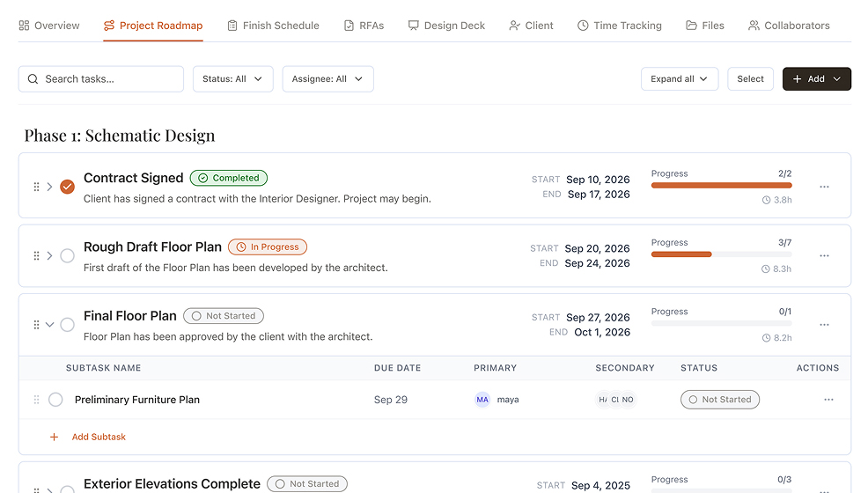This screenshot has width=868, height=493.
Task: Click Final Floor Plan Not Started badge
Action: point(224,316)
